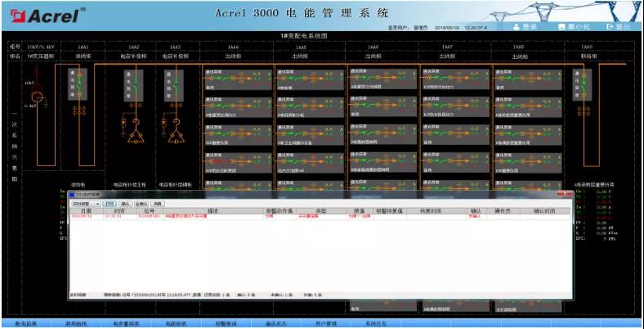Screen dimensions: 644x329
Task: Click the second feeder circuit in 1AA6
Action: 382,106
